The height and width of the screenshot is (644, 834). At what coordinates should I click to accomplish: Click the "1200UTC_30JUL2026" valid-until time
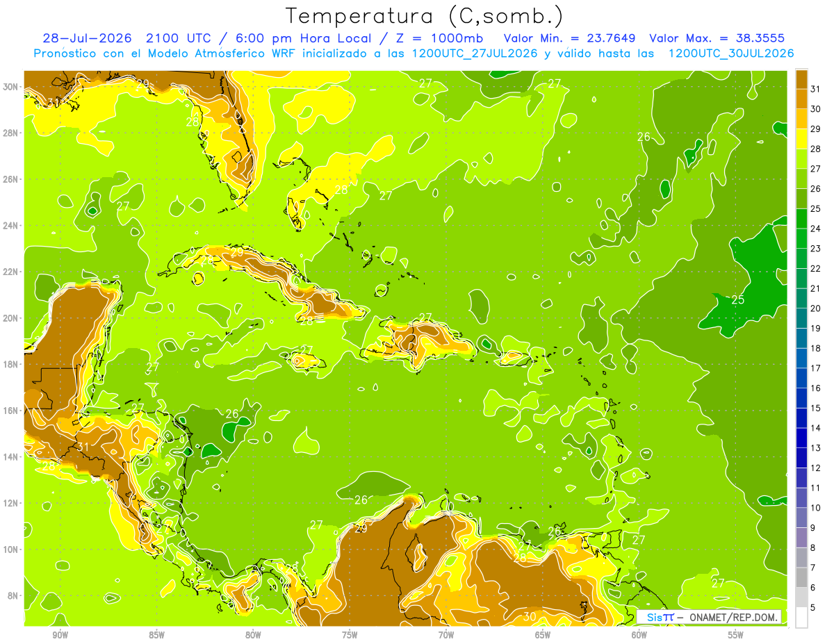pos(731,53)
